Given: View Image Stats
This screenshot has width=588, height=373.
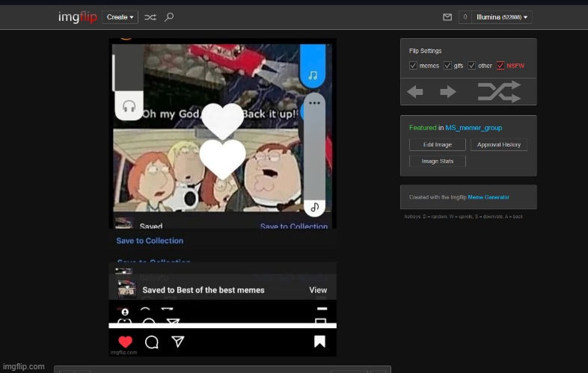Looking at the screenshot, I should 438,161.
